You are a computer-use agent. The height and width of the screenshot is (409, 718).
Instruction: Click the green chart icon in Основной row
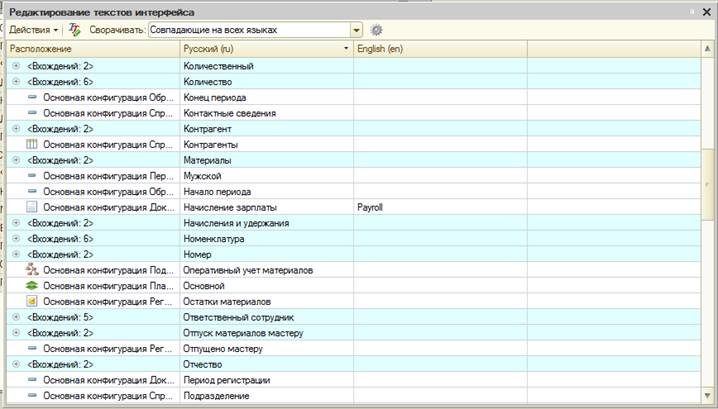pos(32,285)
